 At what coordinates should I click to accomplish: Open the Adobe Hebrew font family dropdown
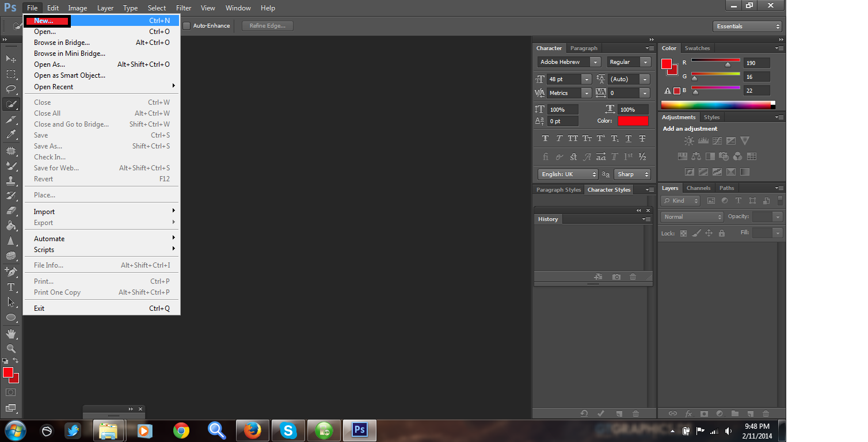(x=569, y=62)
